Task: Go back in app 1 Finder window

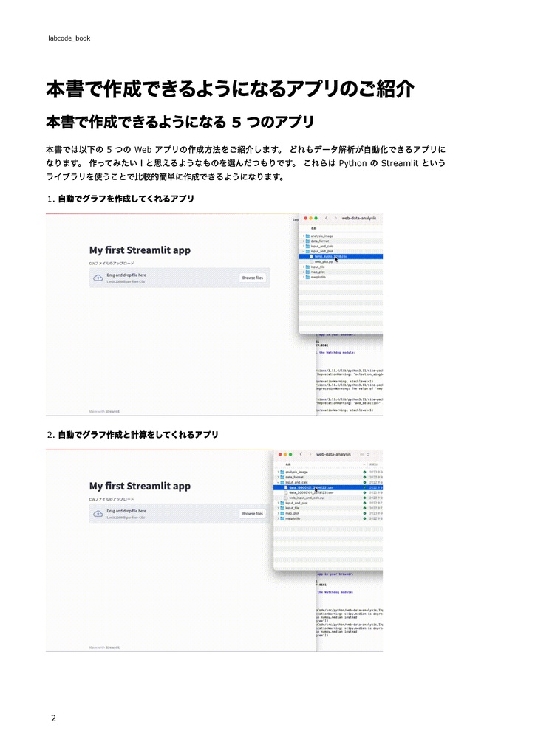Action: [327, 219]
